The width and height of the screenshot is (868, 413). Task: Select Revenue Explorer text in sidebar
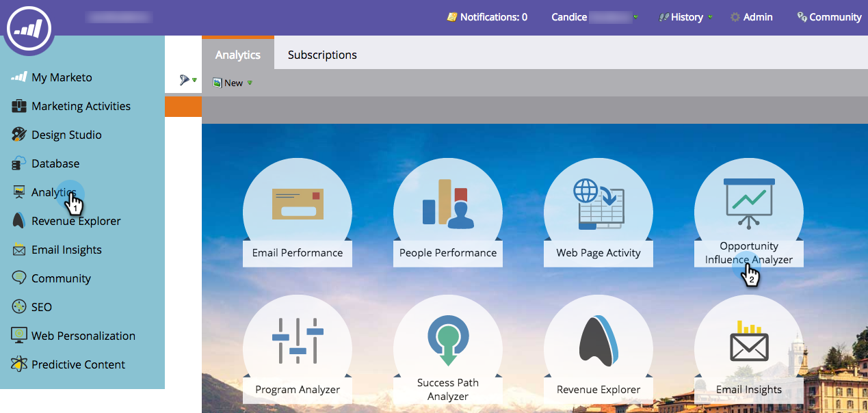pyautogui.click(x=76, y=221)
